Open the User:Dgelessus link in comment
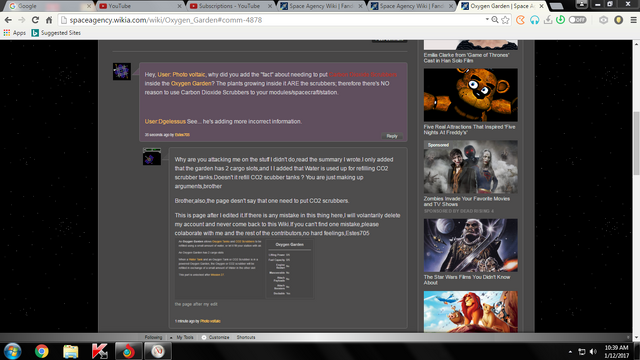640x360 pixels. coord(165,122)
